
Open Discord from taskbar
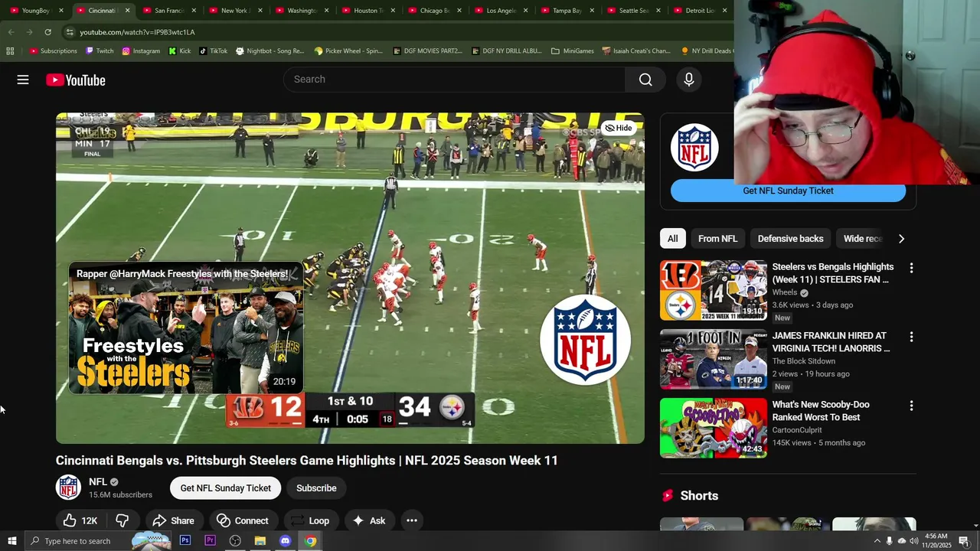[x=285, y=541]
